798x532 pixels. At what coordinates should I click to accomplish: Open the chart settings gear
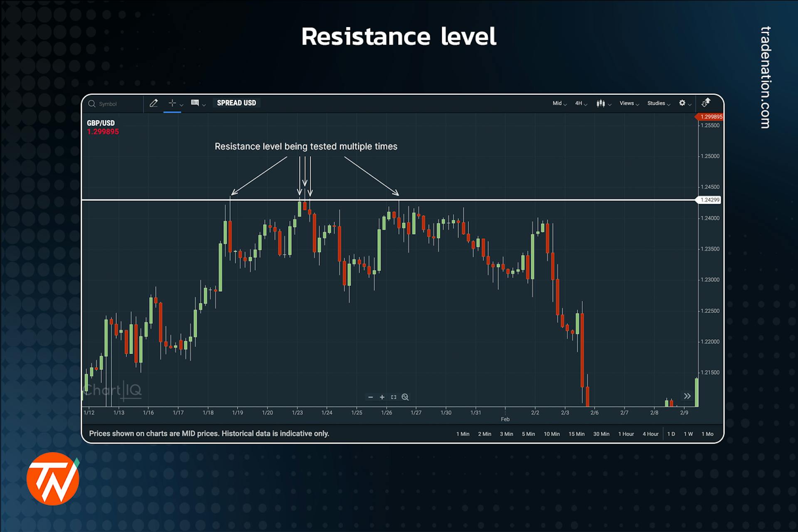682,103
